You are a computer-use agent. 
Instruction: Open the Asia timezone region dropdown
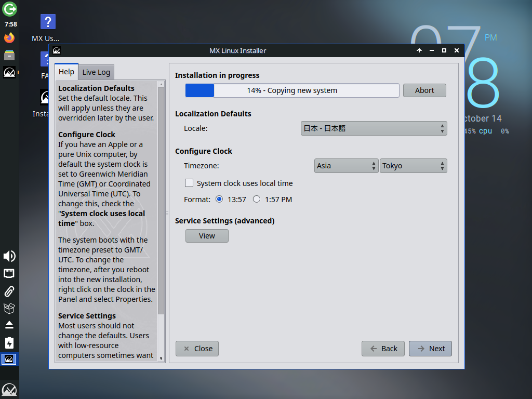[346, 166]
